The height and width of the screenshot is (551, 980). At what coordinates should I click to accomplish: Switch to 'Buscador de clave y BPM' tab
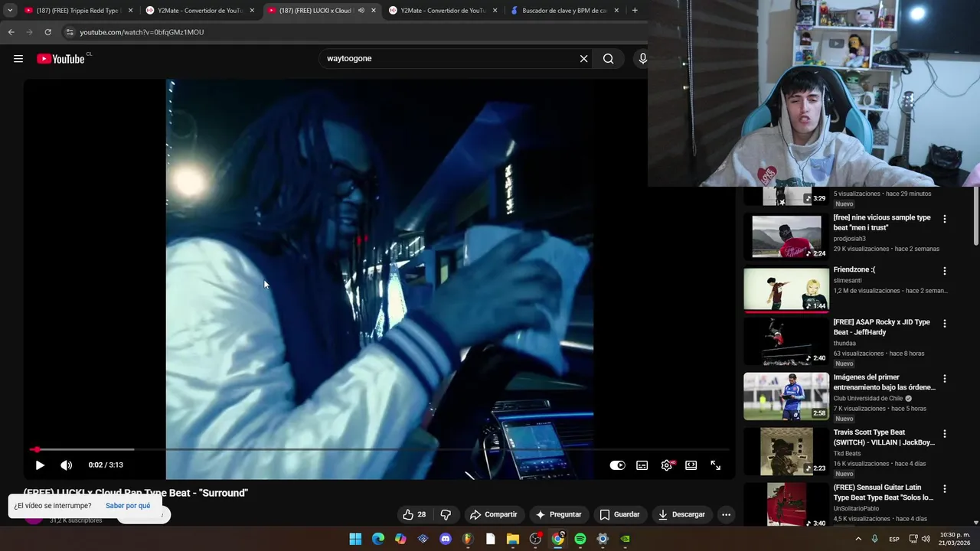pyautogui.click(x=564, y=11)
